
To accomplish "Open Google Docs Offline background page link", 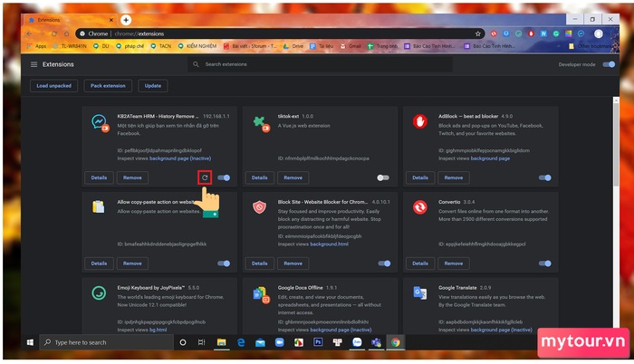I will pos(341,330).
